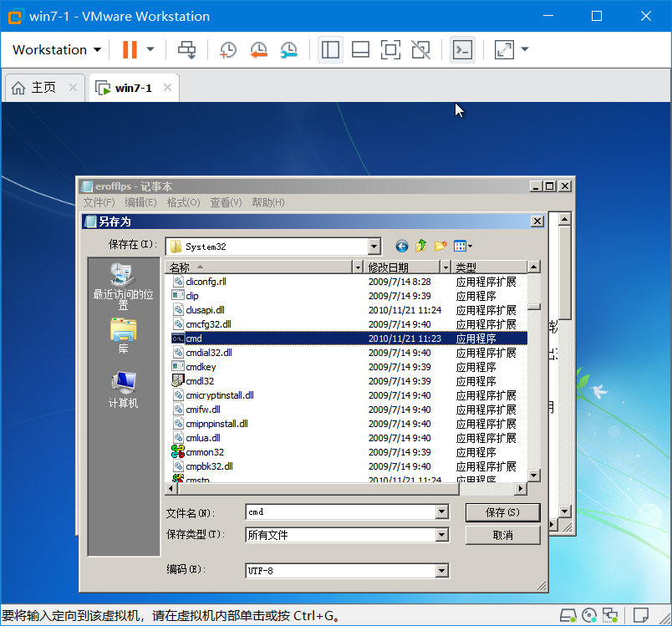Send Ctrl+Alt+Del to virtual machine
The height and width of the screenshot is (626, 672).
point(187,49)
